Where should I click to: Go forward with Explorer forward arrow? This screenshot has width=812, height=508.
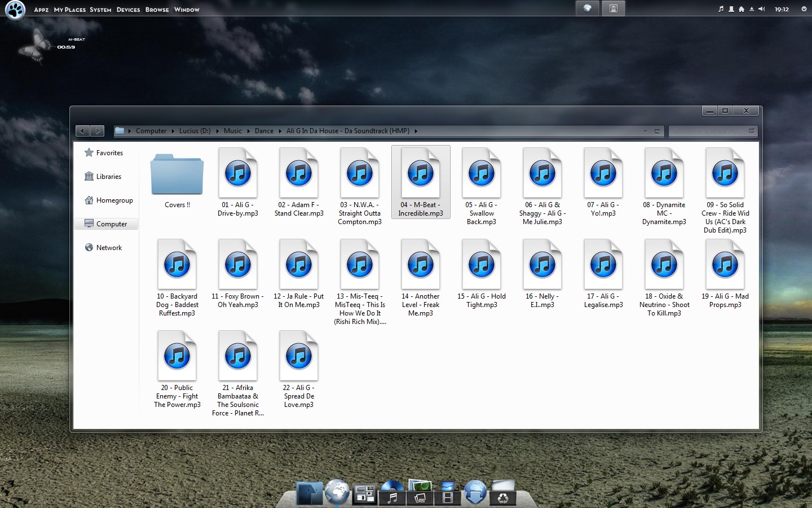[97, 131]
